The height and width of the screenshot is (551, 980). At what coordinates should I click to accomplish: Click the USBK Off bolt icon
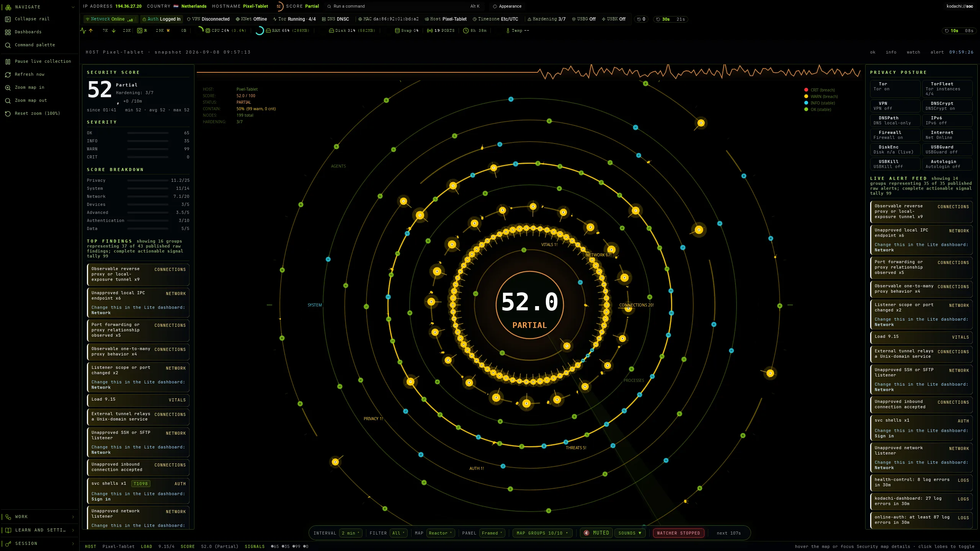604,19
